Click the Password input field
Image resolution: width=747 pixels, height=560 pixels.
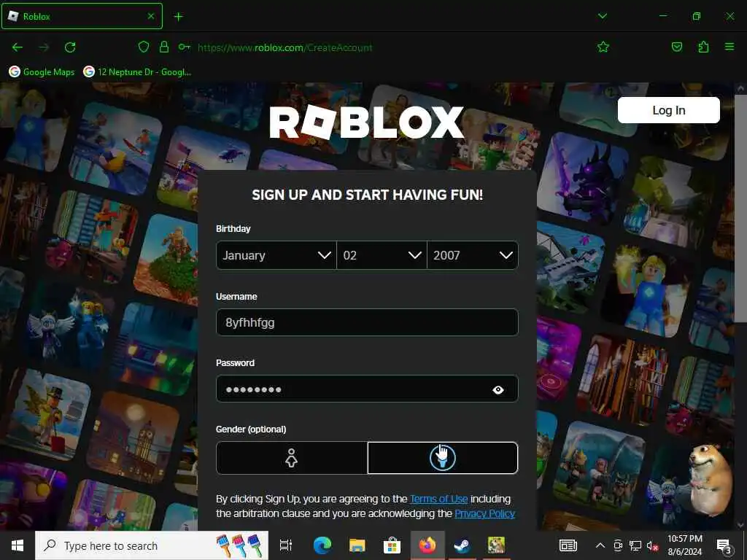point(367,389)
